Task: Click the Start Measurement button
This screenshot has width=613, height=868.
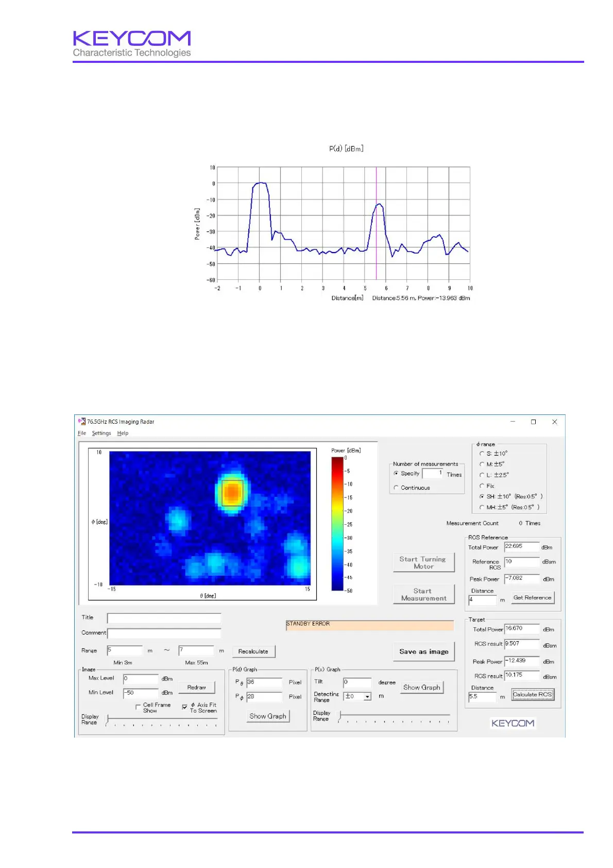Action: coord(423,594)
